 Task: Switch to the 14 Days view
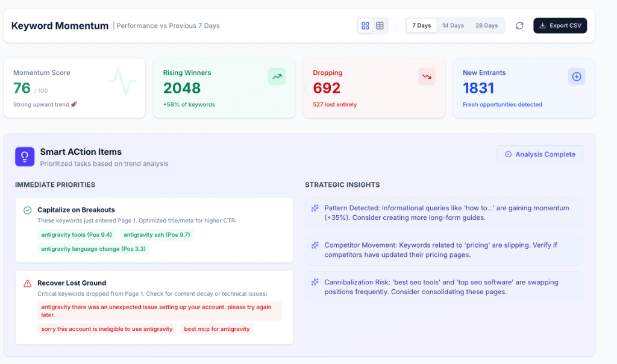453,25
